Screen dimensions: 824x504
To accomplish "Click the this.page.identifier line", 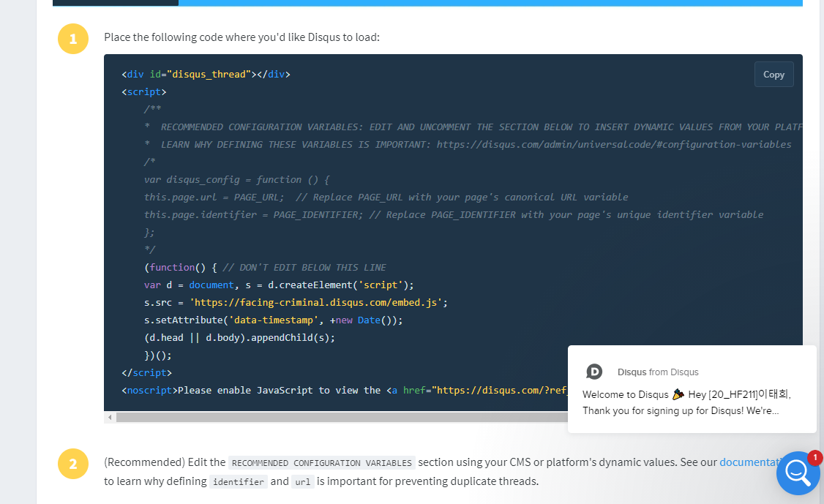I will (454, 214).
